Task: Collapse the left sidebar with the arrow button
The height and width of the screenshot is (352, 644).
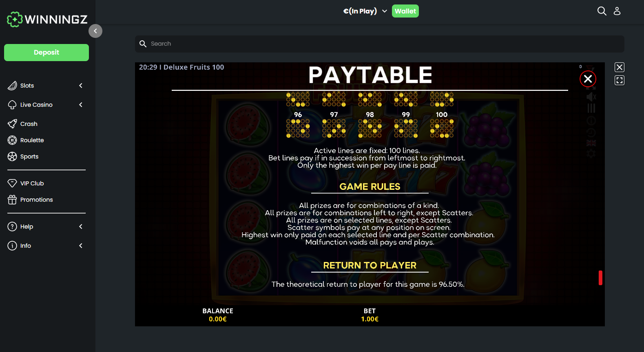Action: click(x=95, y=31)
